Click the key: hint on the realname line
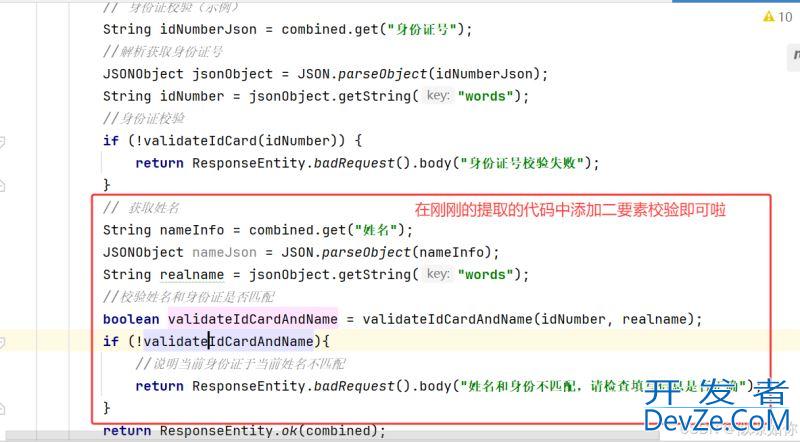The width and height of the screenshot is (800, 442). pos(438,275)
